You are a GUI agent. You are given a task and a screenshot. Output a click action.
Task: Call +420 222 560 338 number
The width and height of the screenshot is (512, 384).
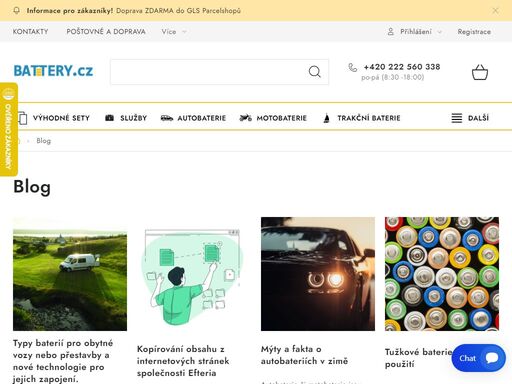[402, 67]
